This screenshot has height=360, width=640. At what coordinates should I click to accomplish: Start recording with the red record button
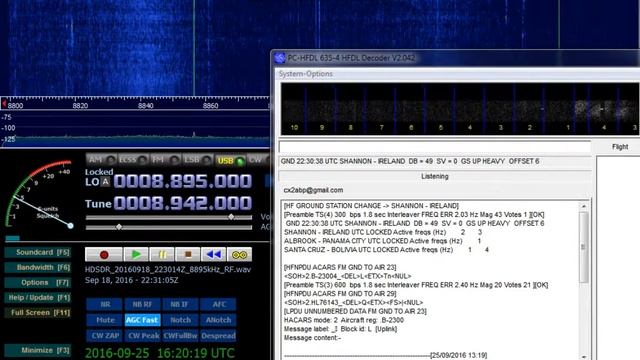104,255
